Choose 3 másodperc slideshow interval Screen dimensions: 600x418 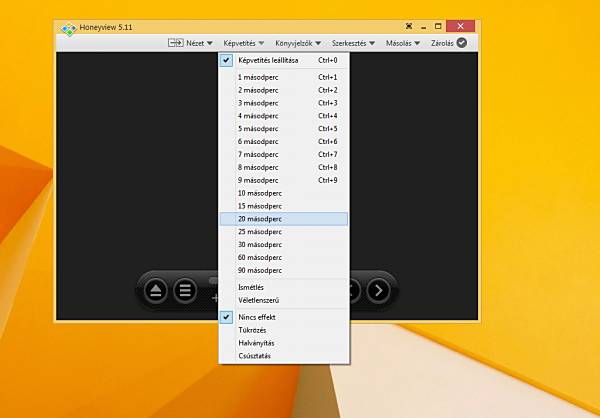[x=284, y=103]
